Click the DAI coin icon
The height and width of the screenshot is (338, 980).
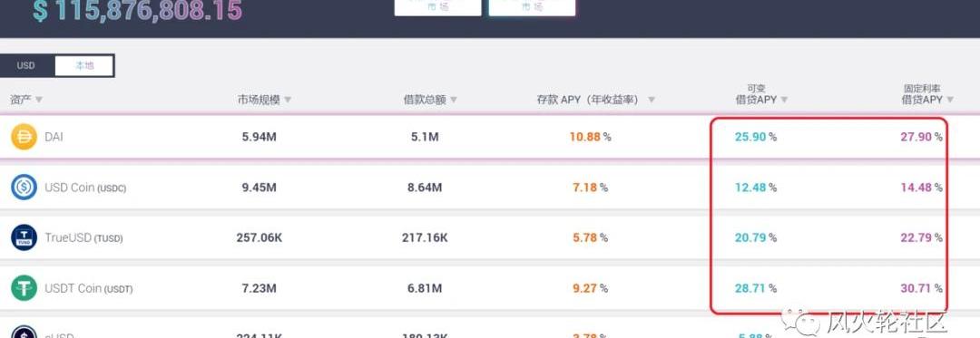(x=24, y=137)
